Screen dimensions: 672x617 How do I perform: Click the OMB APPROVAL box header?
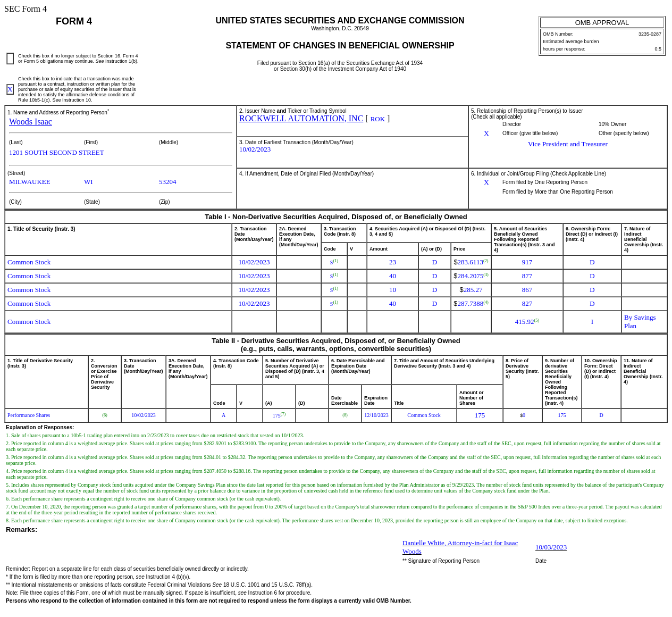(x=602, y=23)
